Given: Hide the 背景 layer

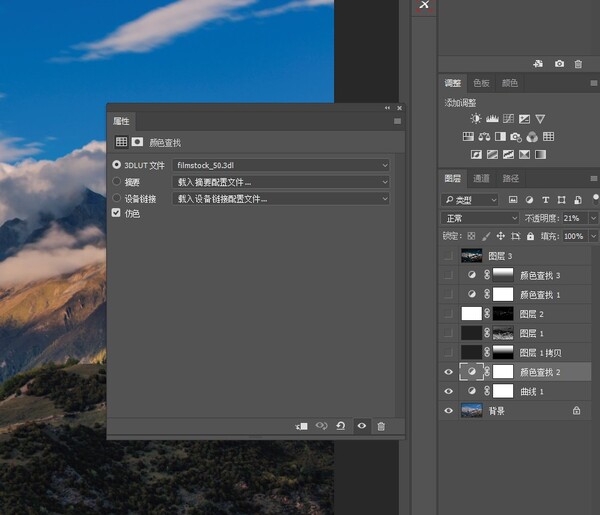Looking at the screenshot, I should tap(448, 411).
